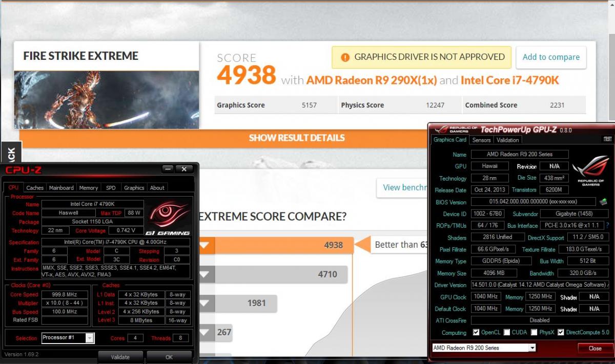Click the BIOS save chip icon in GPU-Z

coord(603,202)
